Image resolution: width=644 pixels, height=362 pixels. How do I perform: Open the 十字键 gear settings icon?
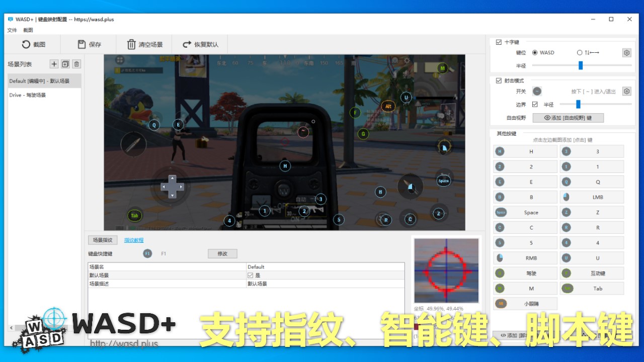[626, 53]
